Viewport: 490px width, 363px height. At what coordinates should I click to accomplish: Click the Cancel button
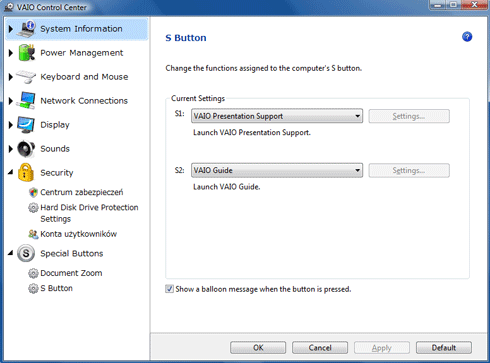click(x=320, y=348)
